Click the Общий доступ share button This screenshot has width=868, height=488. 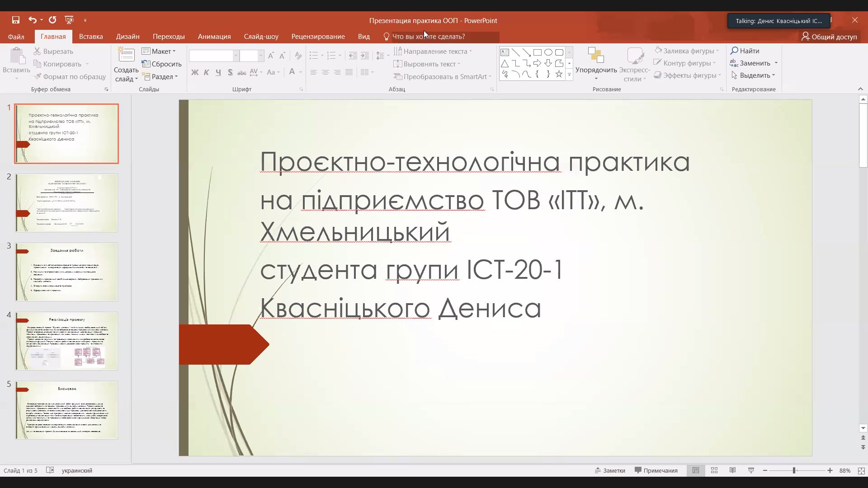pyautogui.click(x=829, y=37)
